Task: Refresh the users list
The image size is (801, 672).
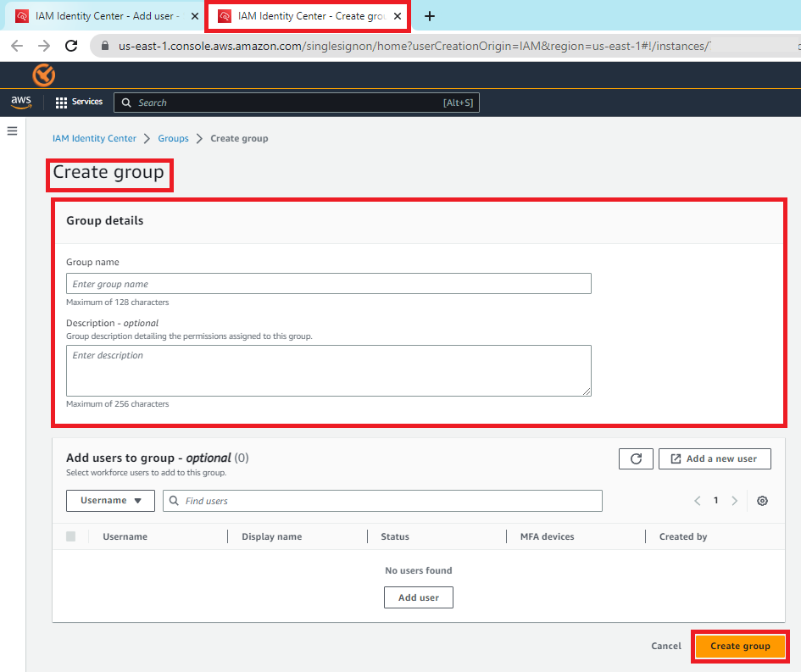Action: pos(636,458)
